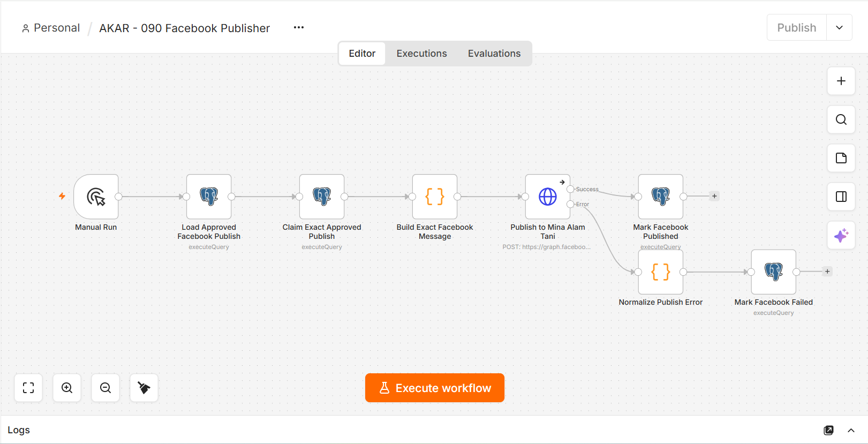The height and width of the screenshot is (444, 868).
Task: Click the Publish button
Action: pos(797,28)
